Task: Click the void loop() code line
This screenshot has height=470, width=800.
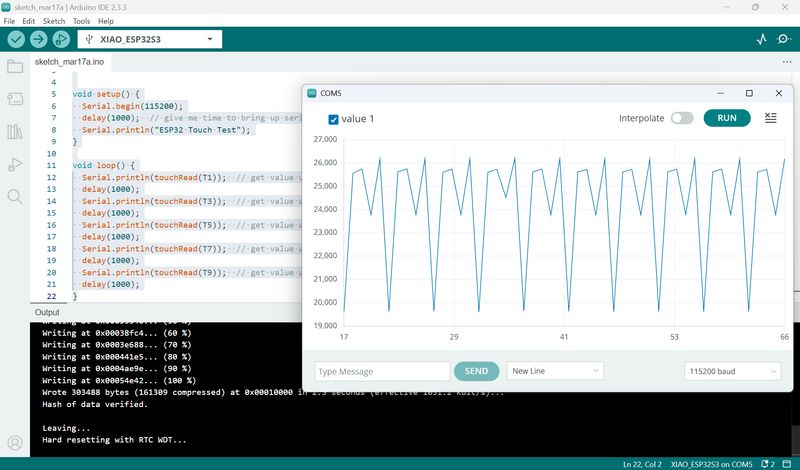Action: click(x=104, y=165)
